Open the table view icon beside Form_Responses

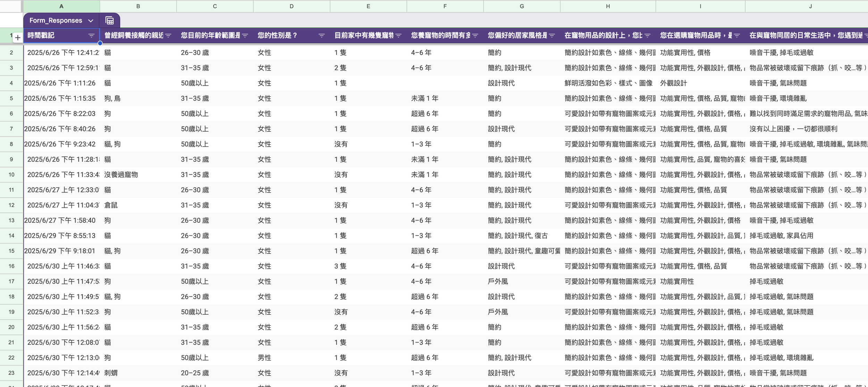[109, 20]
